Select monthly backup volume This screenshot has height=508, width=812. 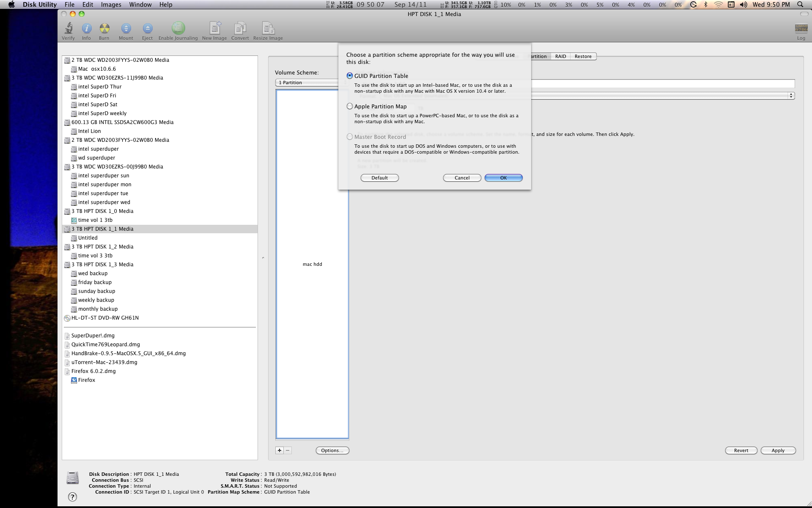coord(98,309)
